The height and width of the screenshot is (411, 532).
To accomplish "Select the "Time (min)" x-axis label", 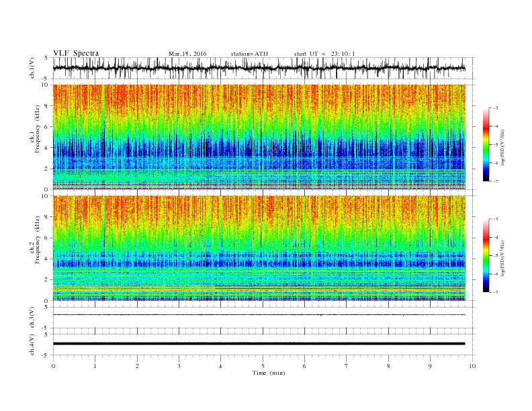I will click(269, 373).
